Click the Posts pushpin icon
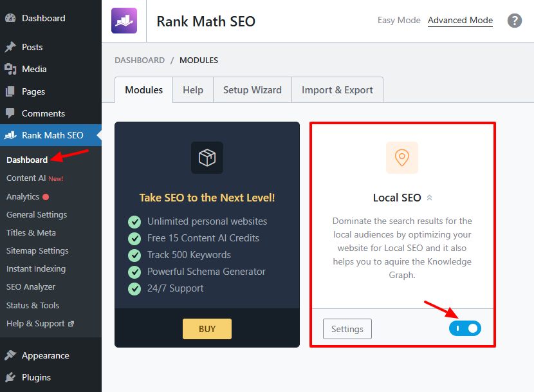This screenshot has height=392, width=534. pyautogui.click(x=10, y=47)
